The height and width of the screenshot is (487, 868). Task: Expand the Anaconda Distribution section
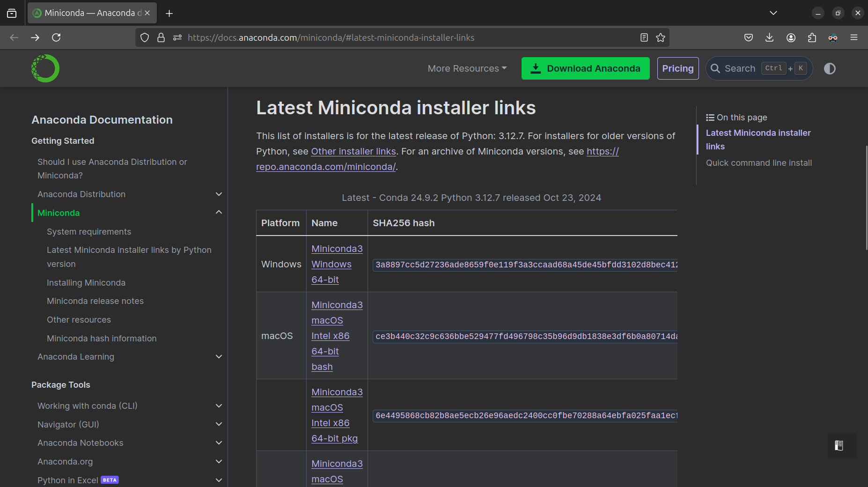pyautogui.click(x=219, y=194)
